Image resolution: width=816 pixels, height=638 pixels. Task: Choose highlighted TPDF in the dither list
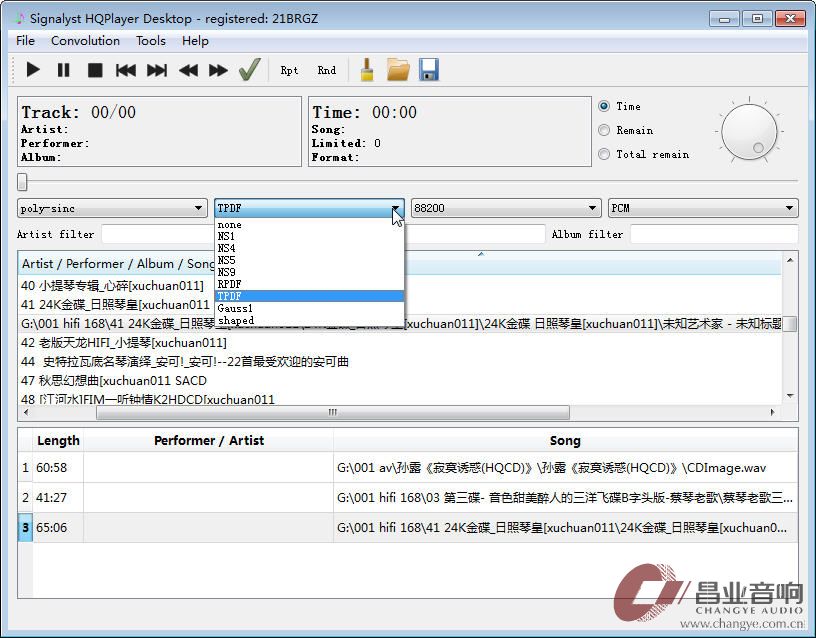pos(309,296)
